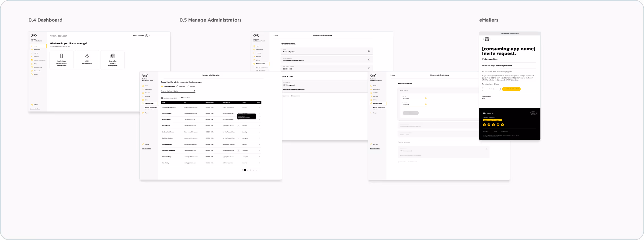
Task: Go to next page using pagination arrow
Action: [x=259, y=170]
